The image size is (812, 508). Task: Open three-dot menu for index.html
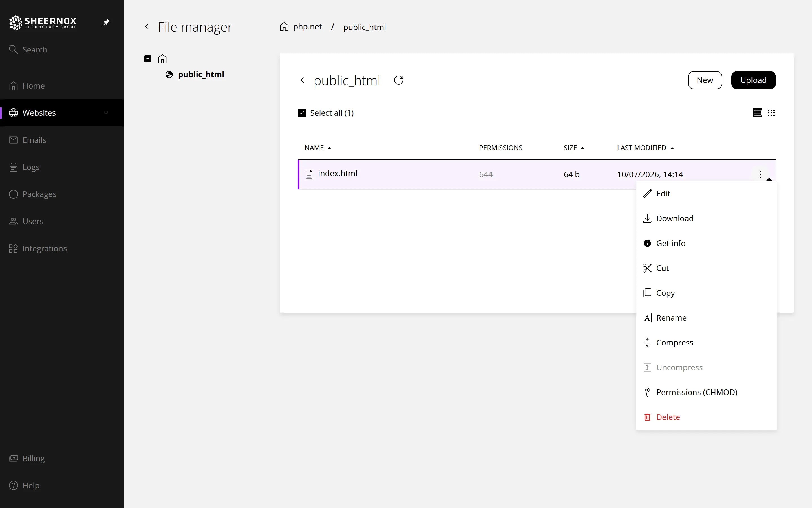pyautogui.click(x=760, y=174)
